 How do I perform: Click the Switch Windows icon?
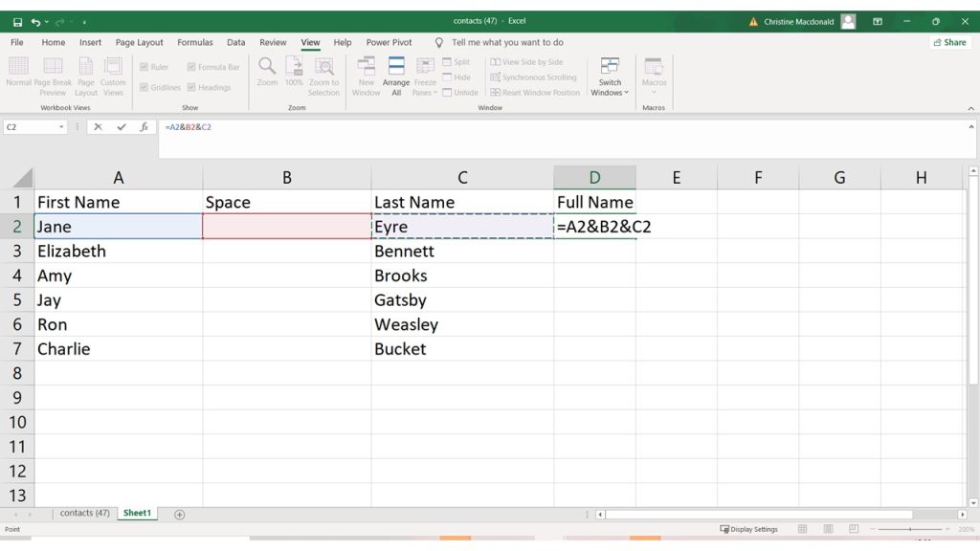coord(610,76)
